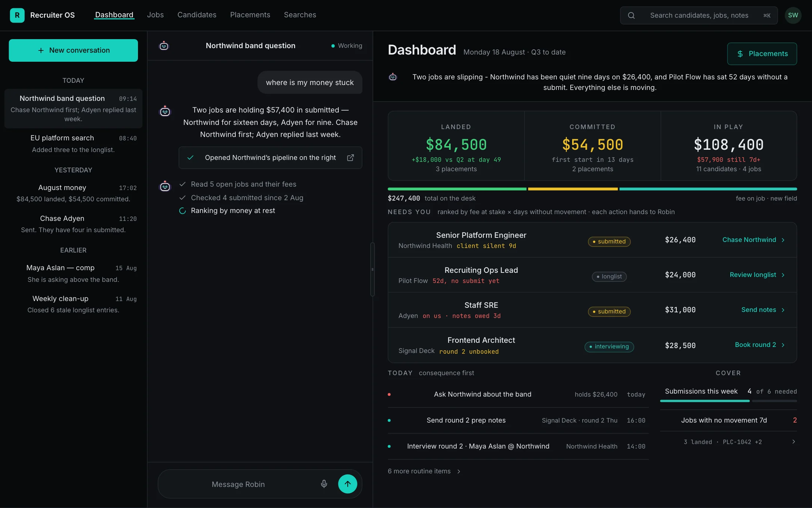Image resolution: width=812 pixels, height=508 pixels.
Task: Click the Placements button on dashboard
Action: [x=762, y=54]
